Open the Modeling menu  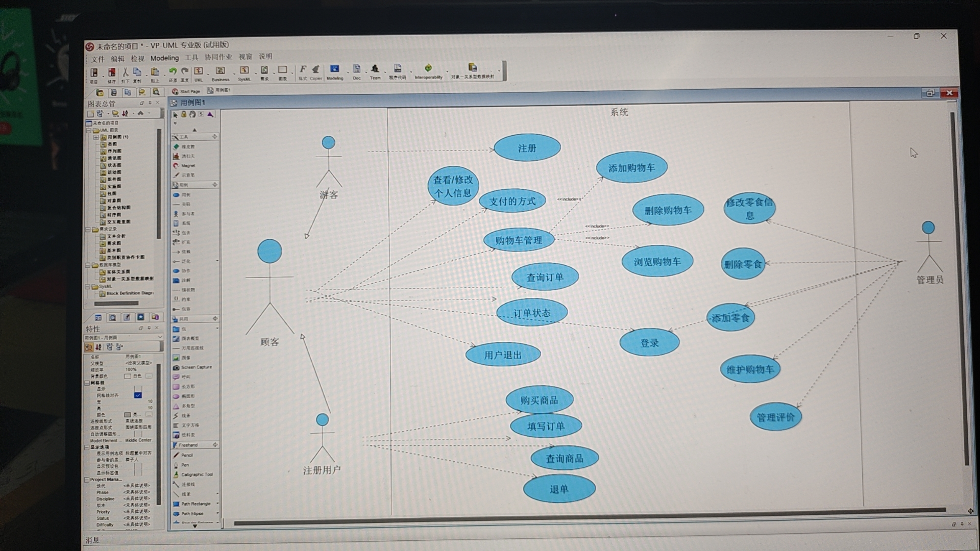[x=164, y=58]
